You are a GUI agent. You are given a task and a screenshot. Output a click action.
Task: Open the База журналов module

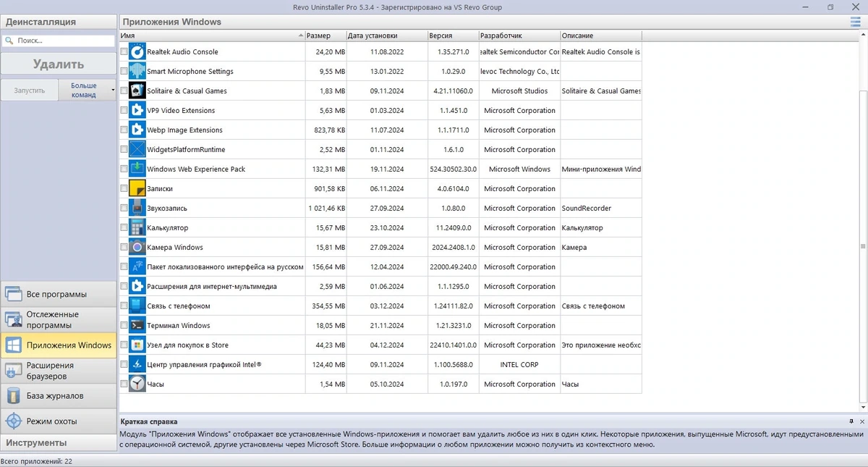pos(59,396)
